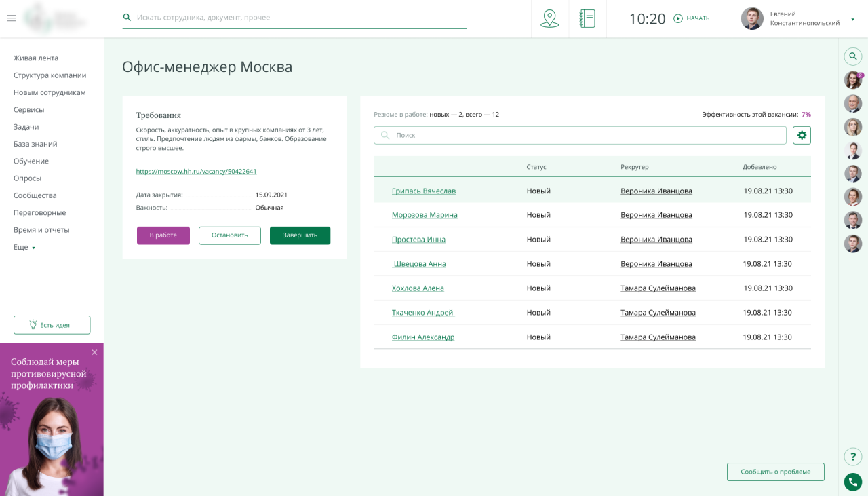Viewport: 868px width, 496px height.
Task: Expand the user profile dropdown arrow
Action: tap(852, 20)
